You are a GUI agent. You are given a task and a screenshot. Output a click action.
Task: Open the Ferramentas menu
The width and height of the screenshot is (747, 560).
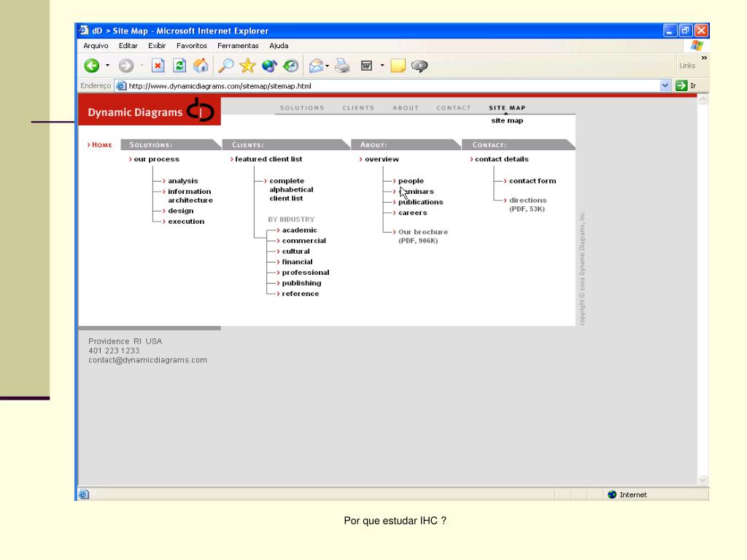point(238,46)
